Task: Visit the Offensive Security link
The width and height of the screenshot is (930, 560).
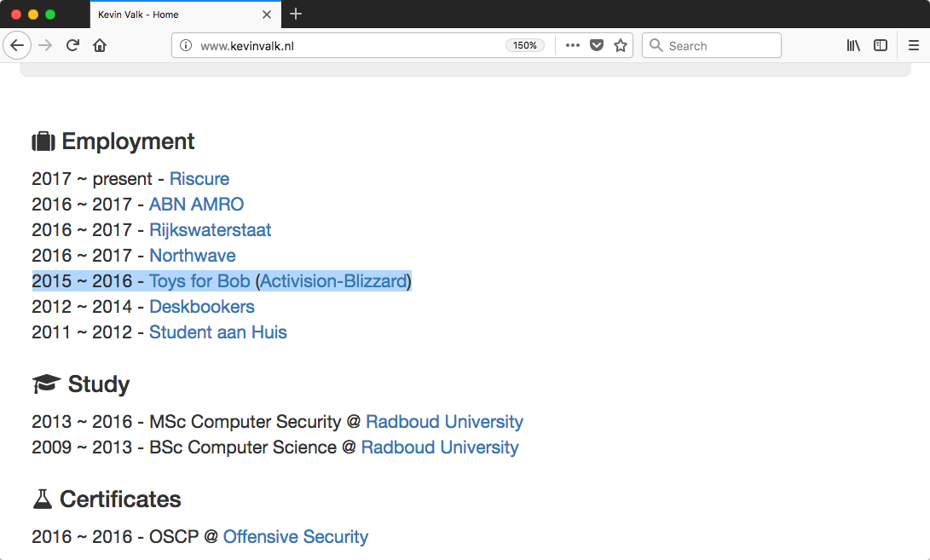Action: (296, 537)
